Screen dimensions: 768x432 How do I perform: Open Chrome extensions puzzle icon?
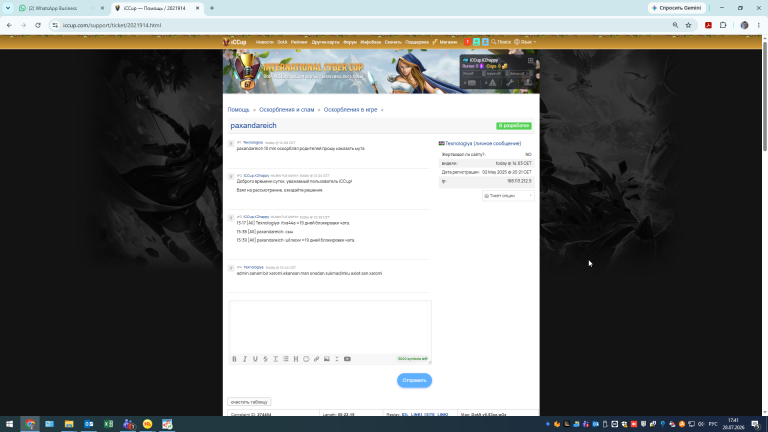pyautogui.click(x=723, y=25)
